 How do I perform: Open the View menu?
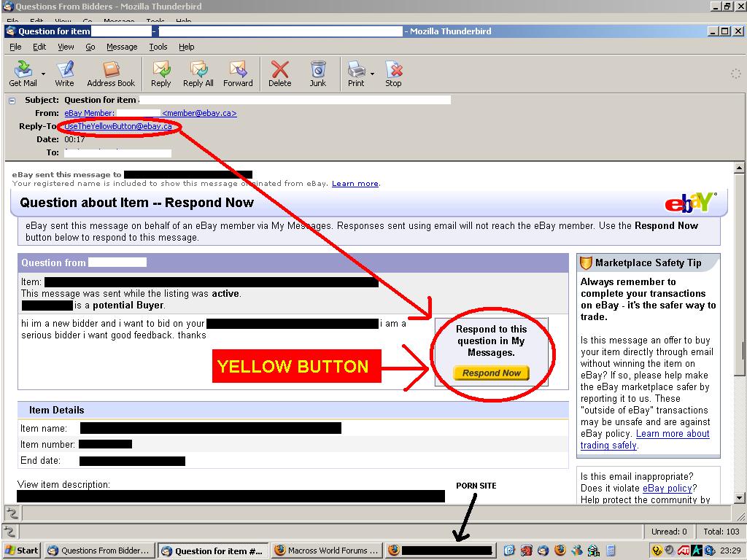pos(66,47)
